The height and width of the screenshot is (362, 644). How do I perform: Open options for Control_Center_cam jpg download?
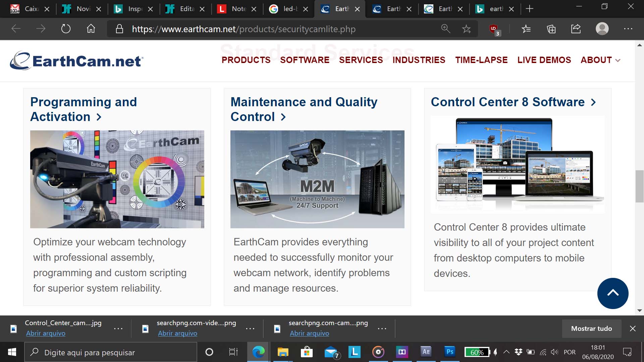[118, 329]
